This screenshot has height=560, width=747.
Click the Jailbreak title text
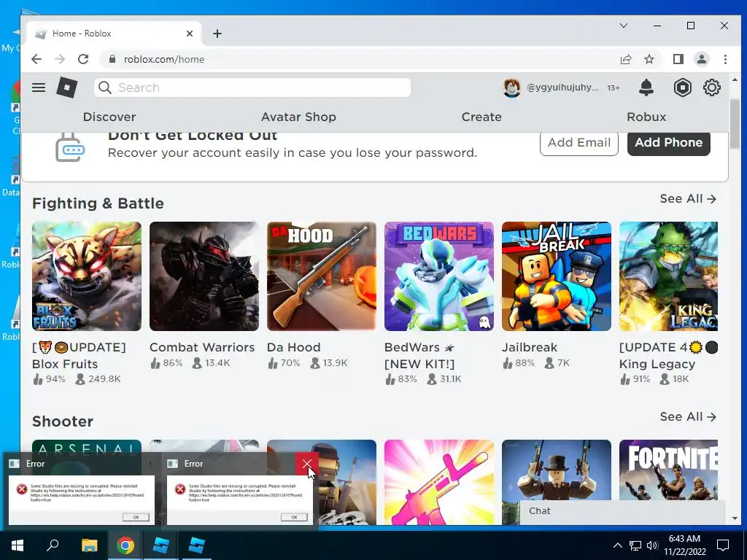(x=530, y=348)
